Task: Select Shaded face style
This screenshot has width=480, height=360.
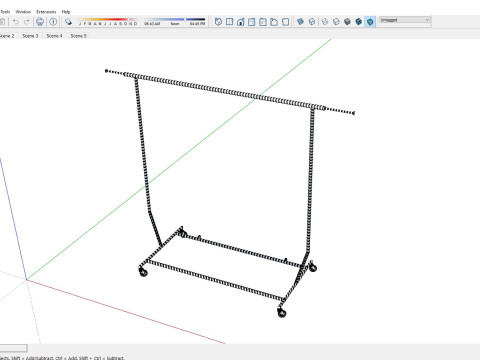Action: (x=347, y=22)
